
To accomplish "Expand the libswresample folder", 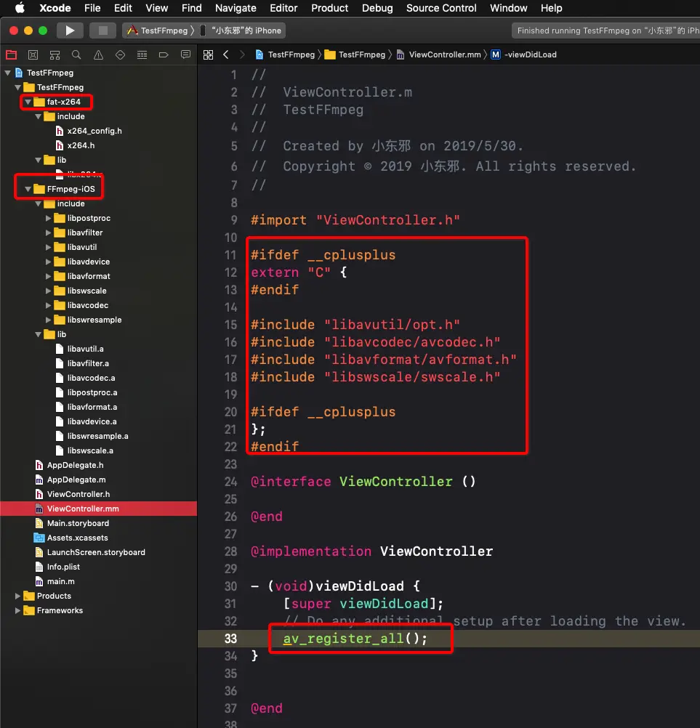I will click(48, 320).
